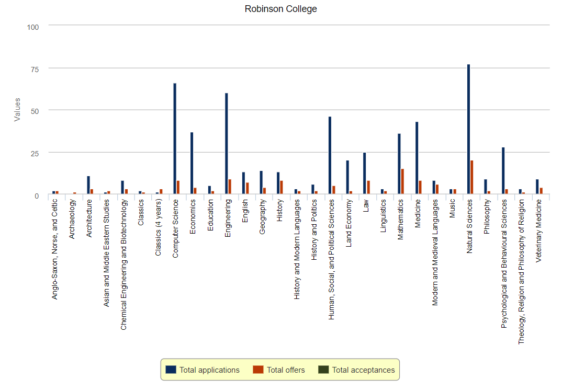Click the 75 value on the y-axis

pos(35,70)
